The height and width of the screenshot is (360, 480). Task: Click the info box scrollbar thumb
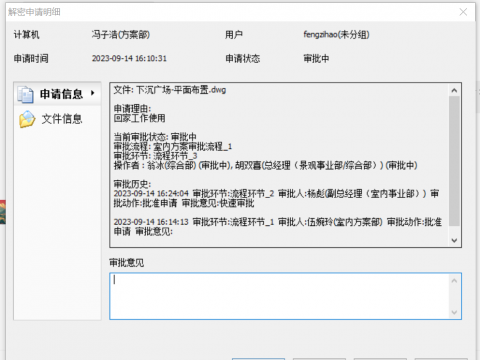coord(454,161)
